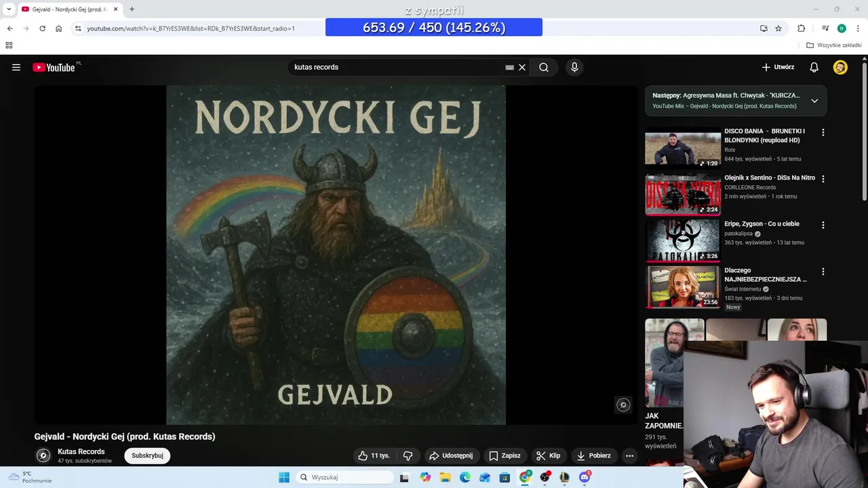Viewport: 868px width, 488px height.
Task: Open options menu for Dlaczego NAJNIEBEZPIECZNIEJSZA video
Action: [x=823, y=272]
